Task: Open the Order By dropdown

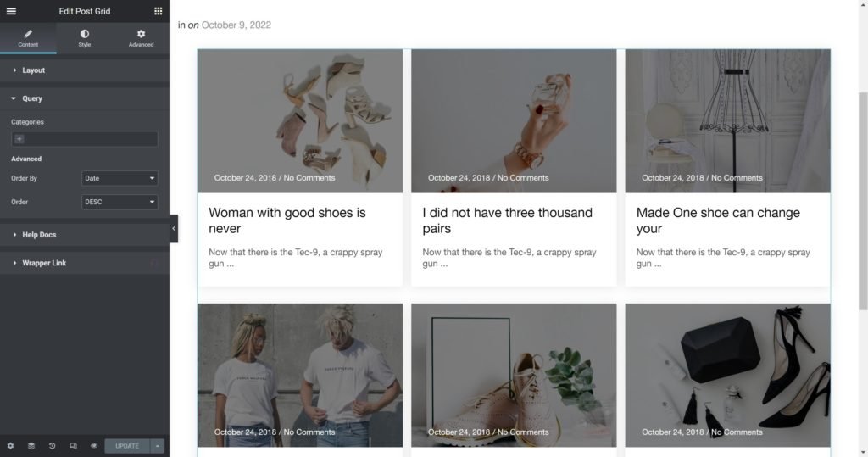Action: click(x=120, y=178)
